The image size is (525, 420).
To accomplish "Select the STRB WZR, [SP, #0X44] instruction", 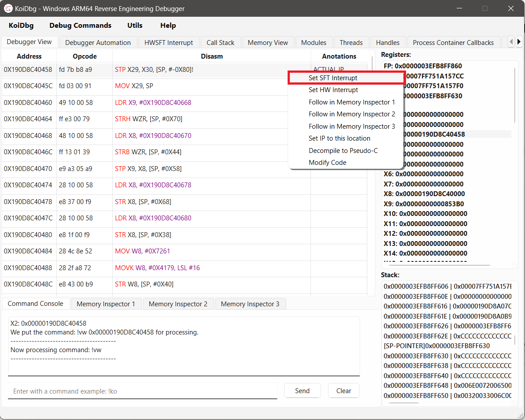I will click(148, 152).
